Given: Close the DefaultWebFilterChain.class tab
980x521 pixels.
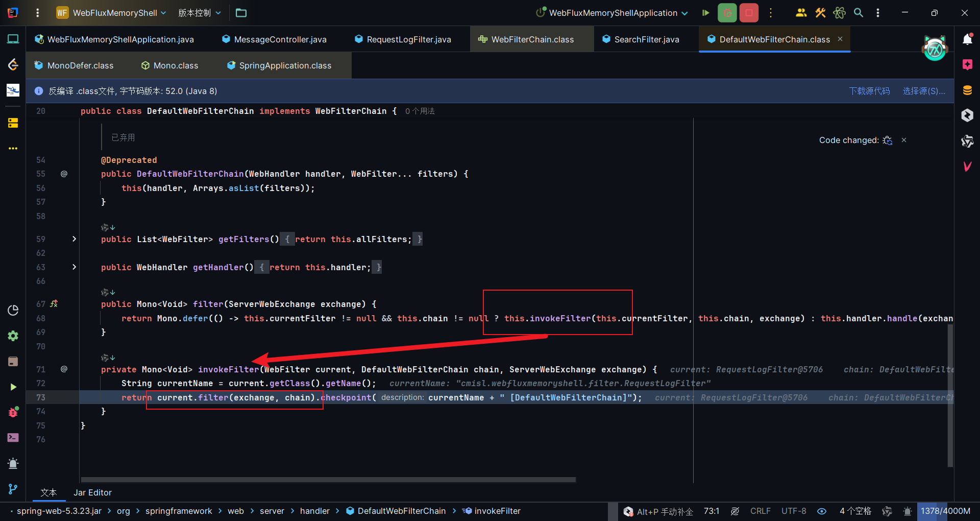Looking at the screenshot, I should pyautogui.click(x=840, y=39).
